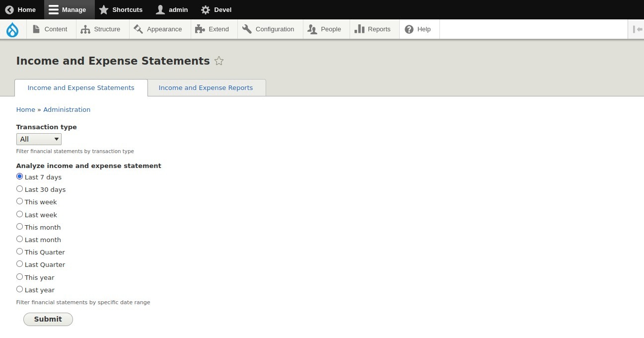This screenshot has width=644, height=338.
Task: Select the Last 30 days option
Action: click(x=19, y=188)
